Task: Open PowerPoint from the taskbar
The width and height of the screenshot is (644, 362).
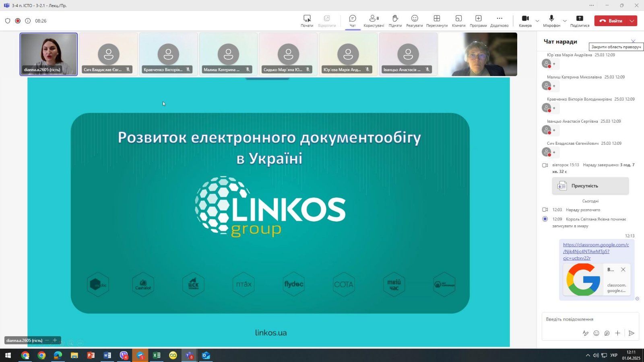Action: (x=91, y=355)
